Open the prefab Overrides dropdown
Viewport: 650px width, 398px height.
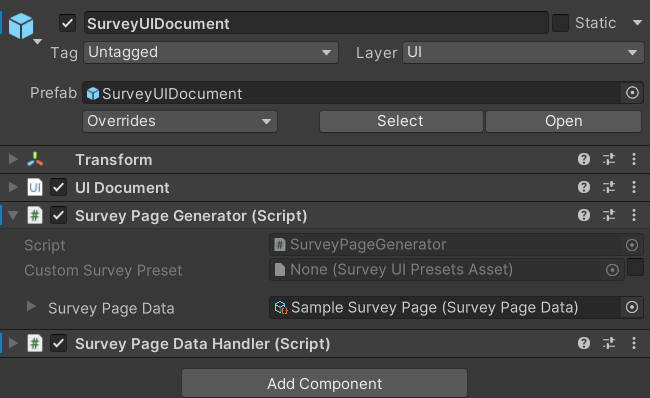point(180,121)
